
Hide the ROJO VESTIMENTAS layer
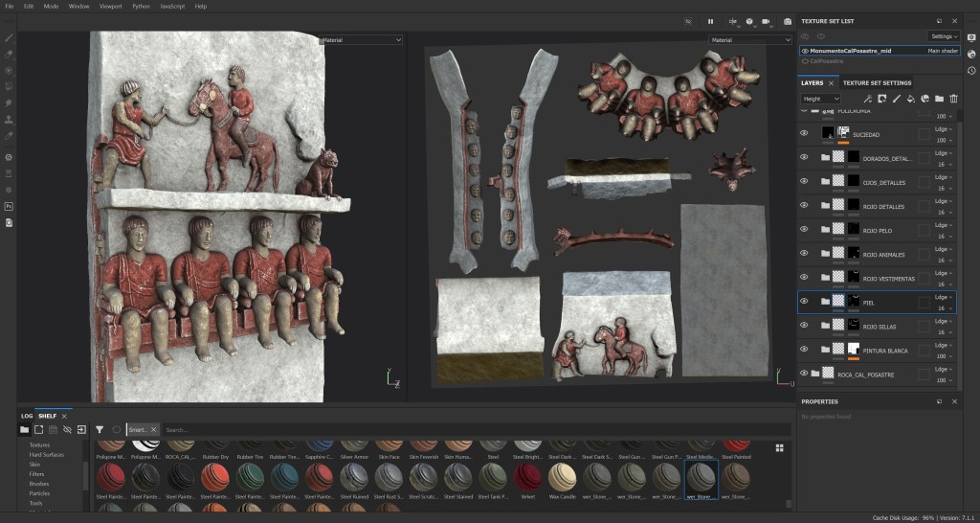(804, 278)
